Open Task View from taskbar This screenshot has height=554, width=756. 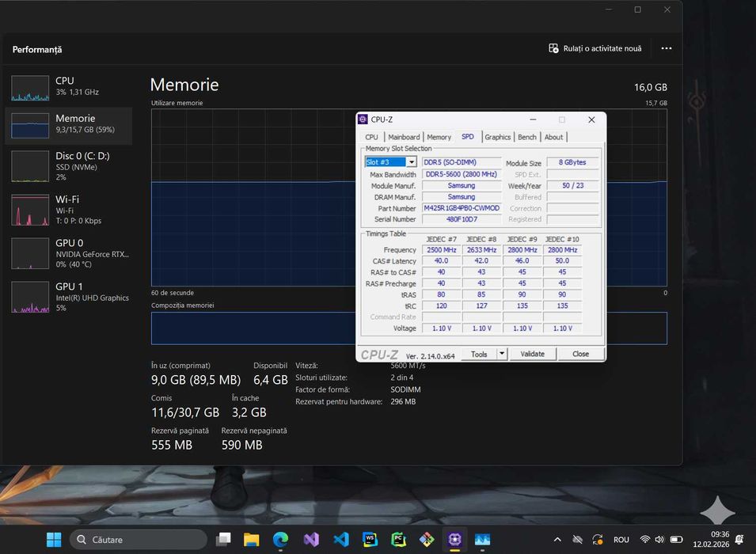pyautogui.click(x=222, y=540)
